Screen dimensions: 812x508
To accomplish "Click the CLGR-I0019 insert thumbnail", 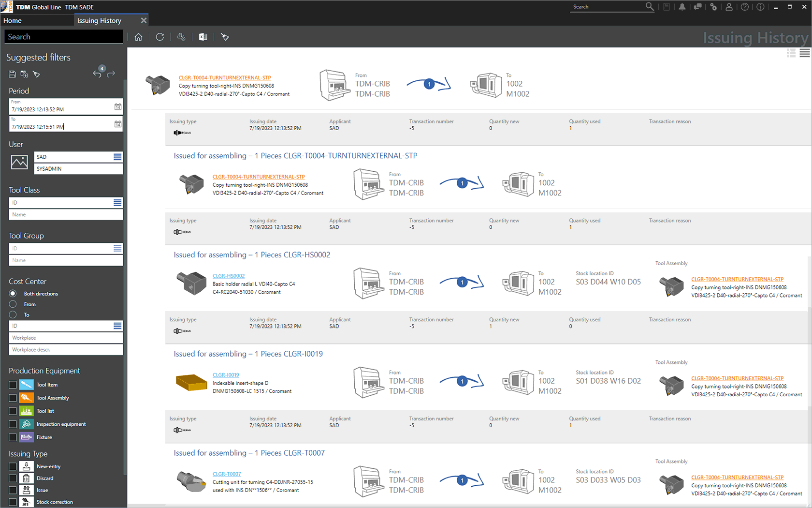I will coord(191,382).
